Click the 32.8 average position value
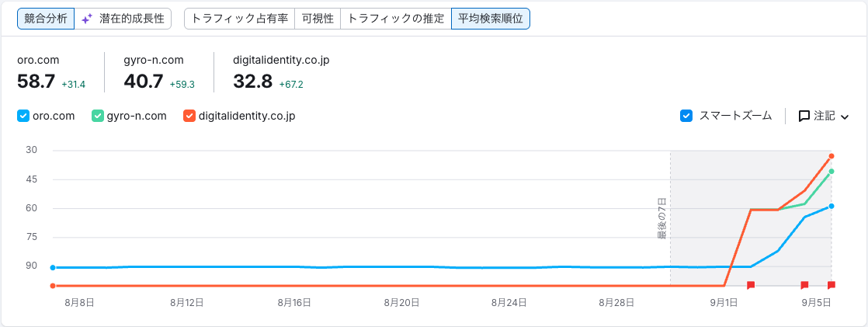The image size is (868, 327). [x=252, y=82]
